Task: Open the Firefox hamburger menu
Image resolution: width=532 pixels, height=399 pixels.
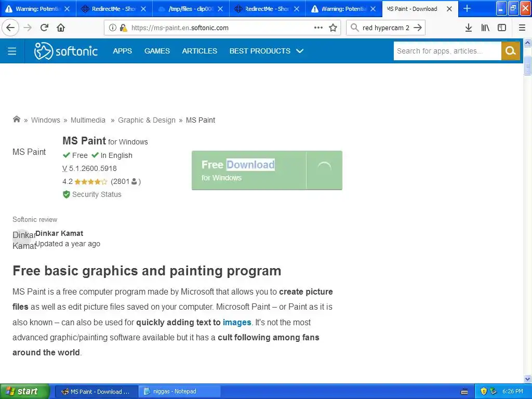Action: coord(522,28)
